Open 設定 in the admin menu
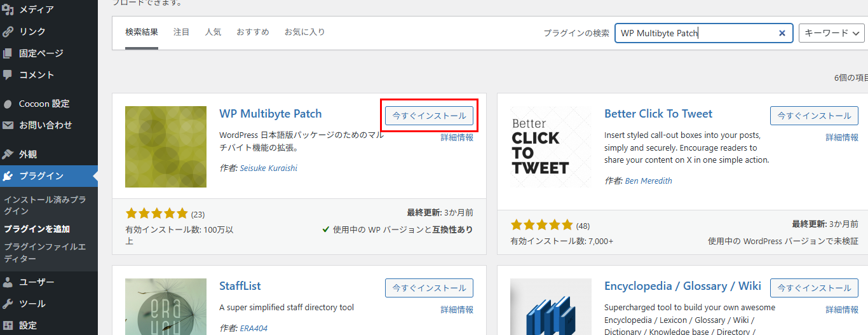This screenshot has height=335, width=868. [49, 325]
